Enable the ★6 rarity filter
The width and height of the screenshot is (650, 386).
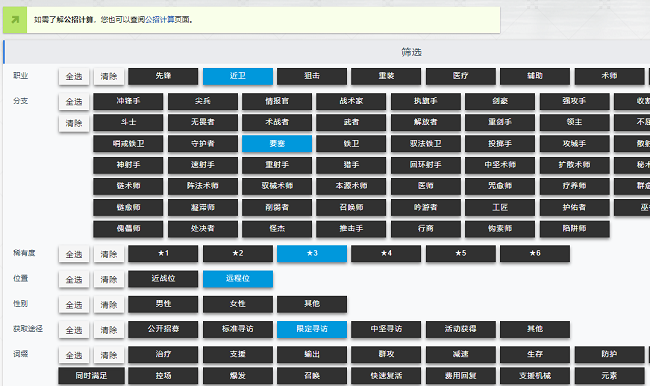[535, 254]
